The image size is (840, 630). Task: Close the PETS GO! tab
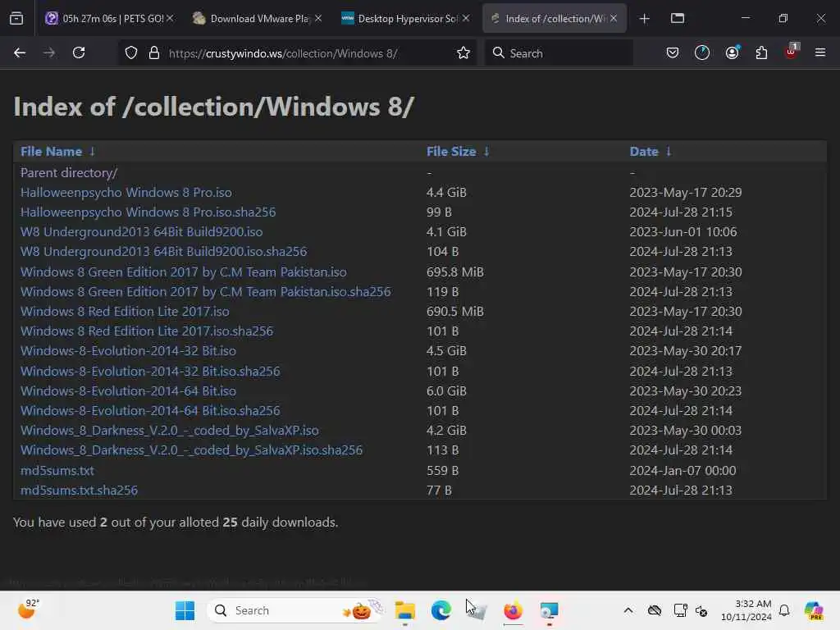(170, 19)
